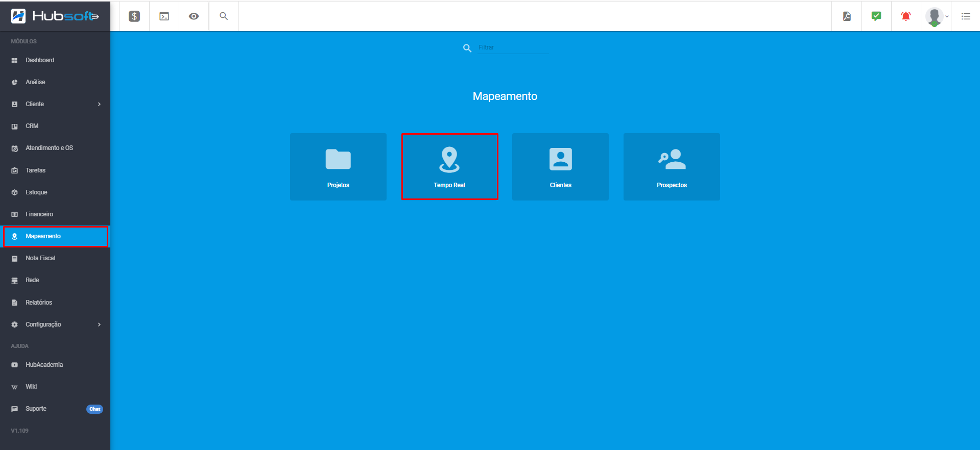
Task: Open the terminal console toolbar icon
Action: tap(164, 16)
